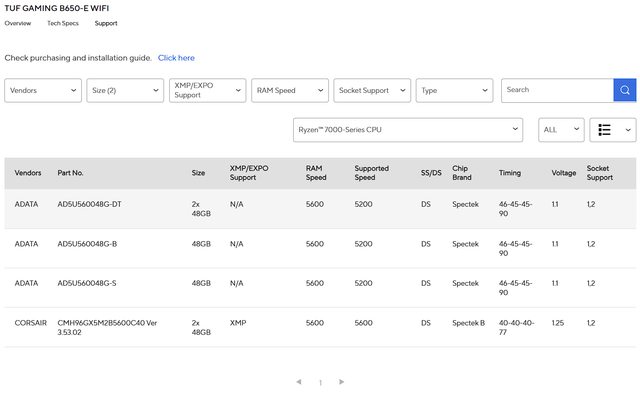640x393 pixels.
Task: Follow the 'Click here' installation guide link
Action: (176, 58)
